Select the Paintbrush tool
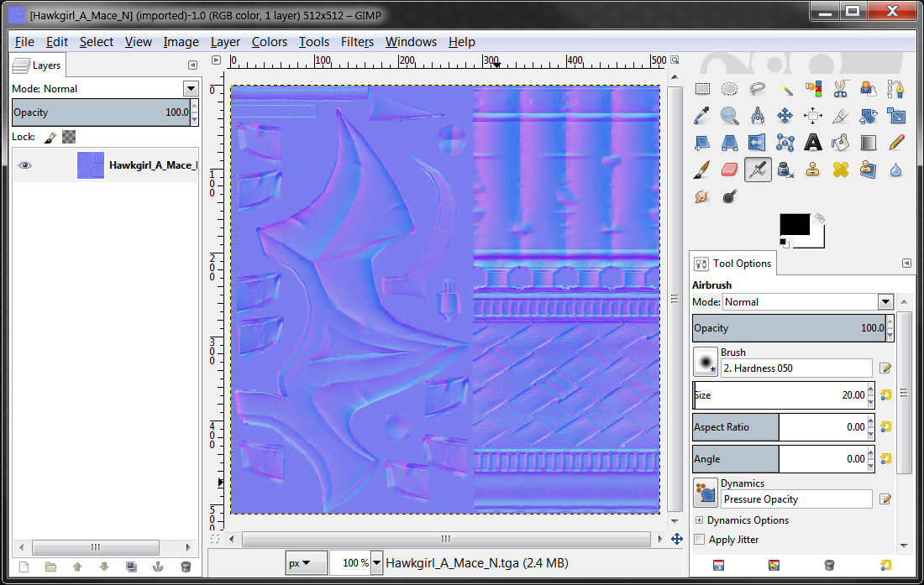Viewport: 924px width, 585px height. click(x=702, y=170)
